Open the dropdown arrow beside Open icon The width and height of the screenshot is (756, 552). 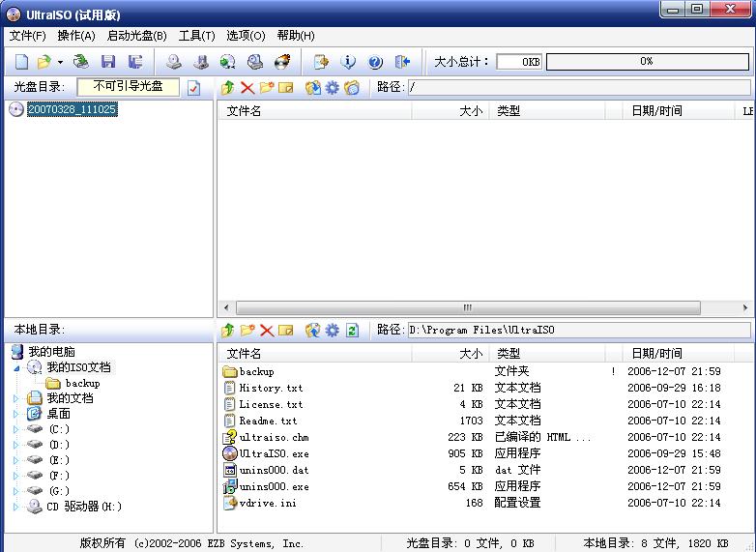(x=60, y=62)
